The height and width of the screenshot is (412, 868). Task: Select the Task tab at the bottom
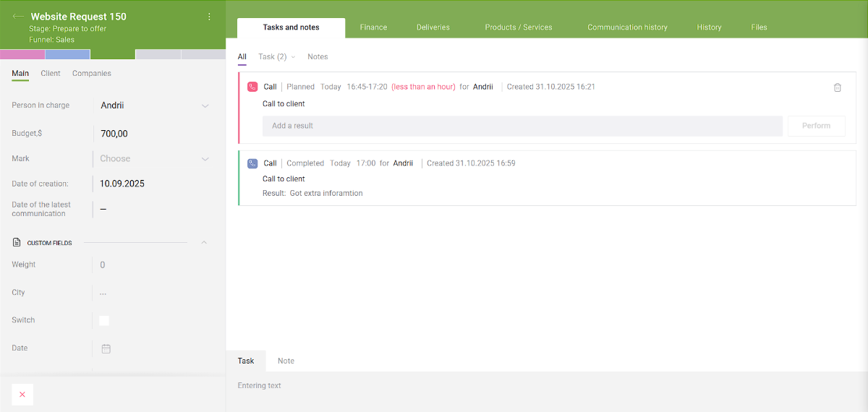click(246, 361)
